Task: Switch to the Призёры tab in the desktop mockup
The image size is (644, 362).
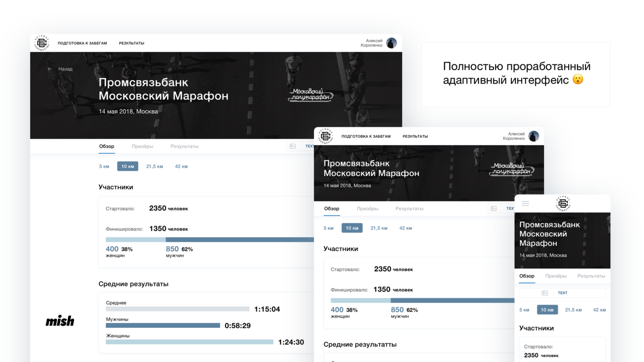Action: 143,146
